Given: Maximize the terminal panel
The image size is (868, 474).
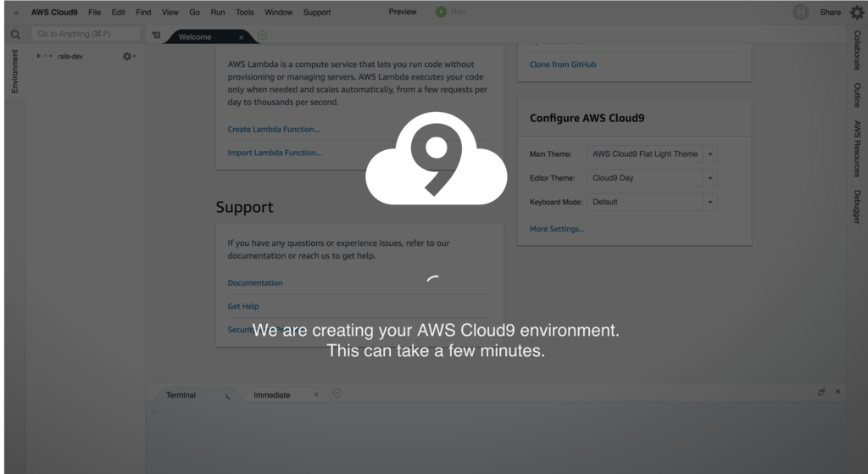Looking at the screenshot, I should pyautogui.click(x=821, y=392).
